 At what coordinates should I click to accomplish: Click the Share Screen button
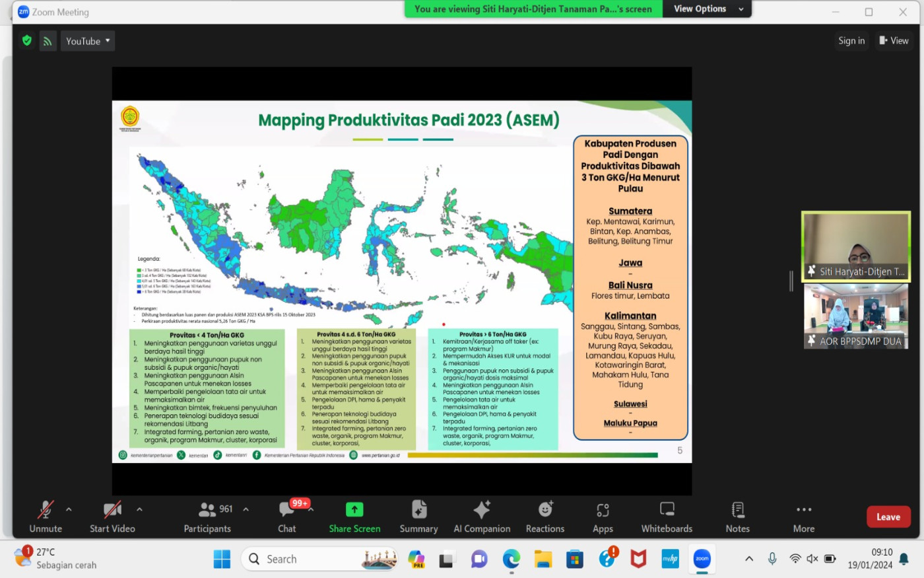coord(354,517)
